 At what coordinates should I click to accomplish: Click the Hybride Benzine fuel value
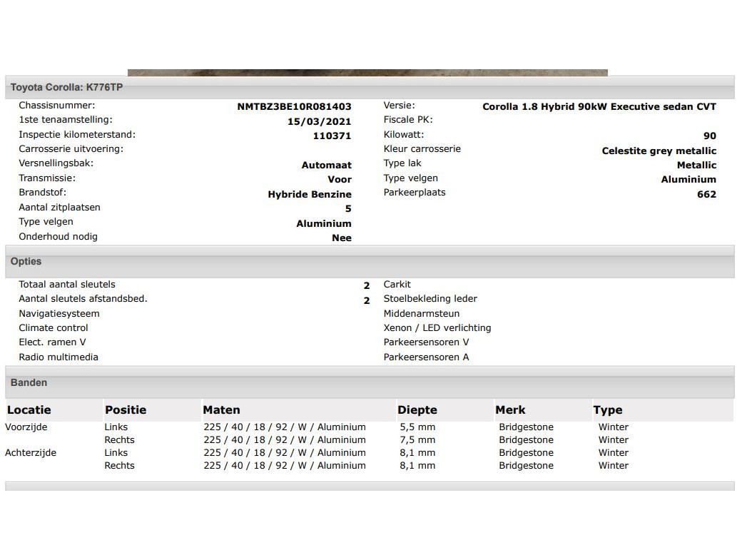[310, 195]
